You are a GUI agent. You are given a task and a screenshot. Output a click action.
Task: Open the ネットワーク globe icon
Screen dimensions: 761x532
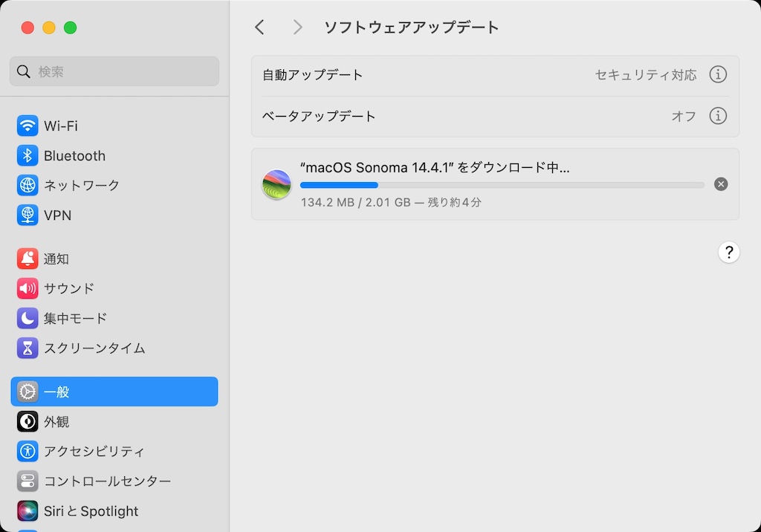(x=27, y=185)
